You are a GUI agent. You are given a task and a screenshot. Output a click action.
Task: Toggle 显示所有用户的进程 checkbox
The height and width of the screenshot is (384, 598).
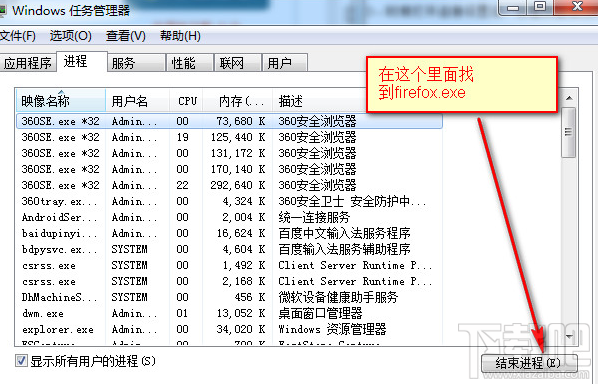21,361
